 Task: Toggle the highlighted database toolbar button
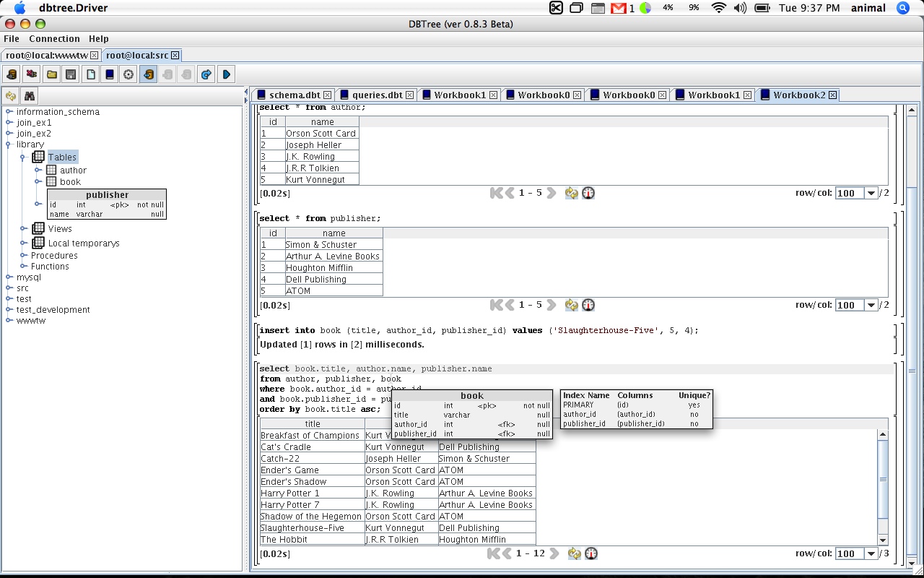tap(148, 74)
